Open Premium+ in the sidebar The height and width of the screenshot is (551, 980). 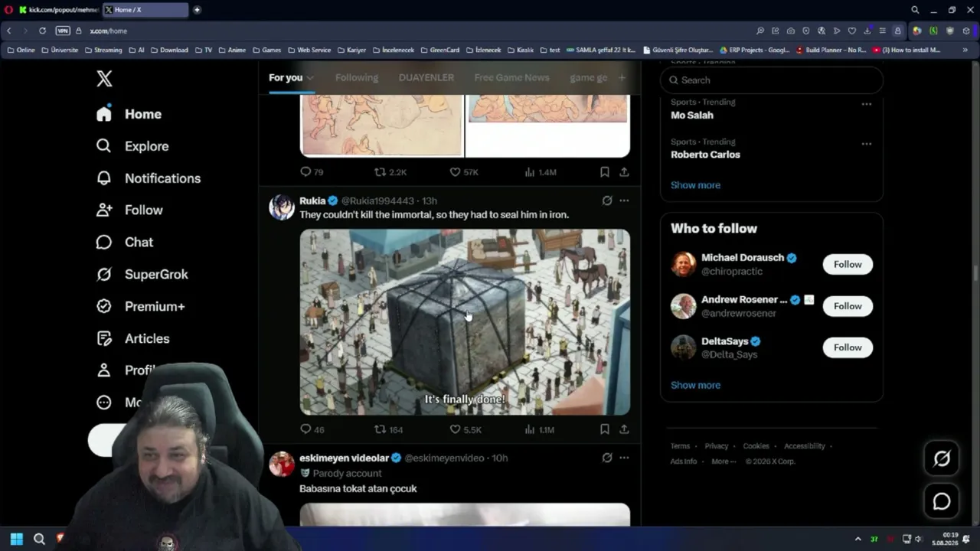[141, 306]
